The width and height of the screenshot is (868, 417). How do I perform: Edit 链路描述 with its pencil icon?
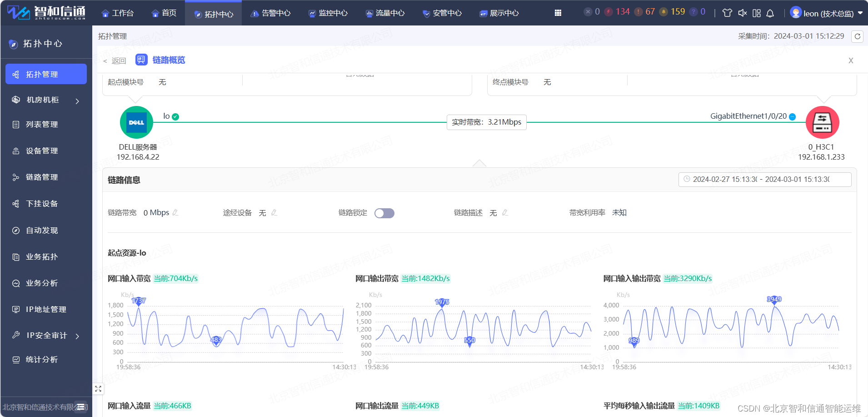coord(505,212)
